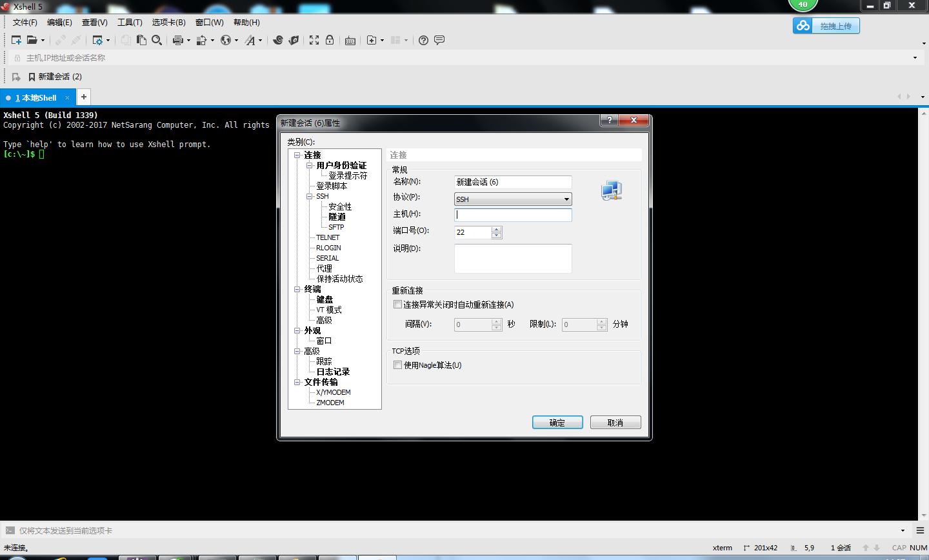
Task: Click the add-to-link-bar arrow icon
Action: [16, 77]
